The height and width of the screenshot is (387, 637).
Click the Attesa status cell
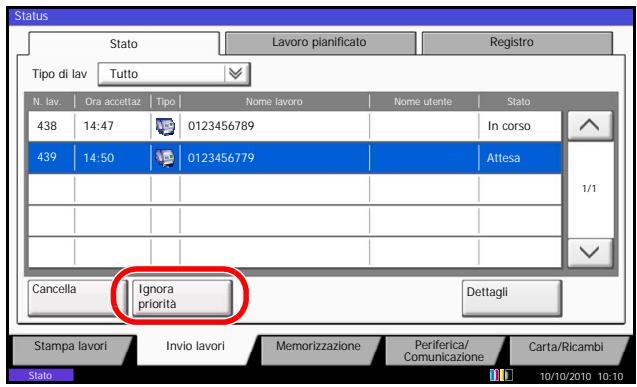click(503, 158)
